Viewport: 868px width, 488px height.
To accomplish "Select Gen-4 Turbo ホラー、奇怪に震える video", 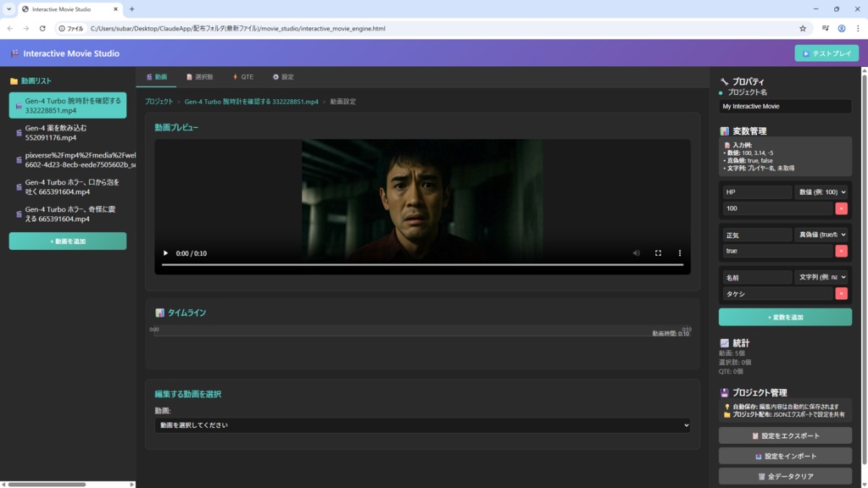I will [x=68, y=214].
